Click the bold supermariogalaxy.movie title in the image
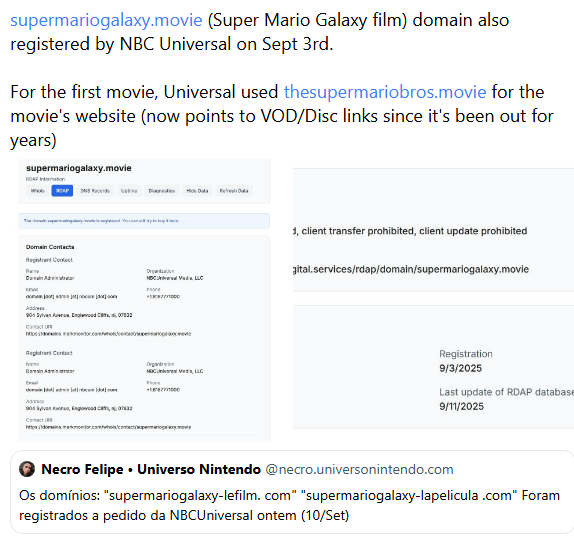 click(x=79, y=168)
